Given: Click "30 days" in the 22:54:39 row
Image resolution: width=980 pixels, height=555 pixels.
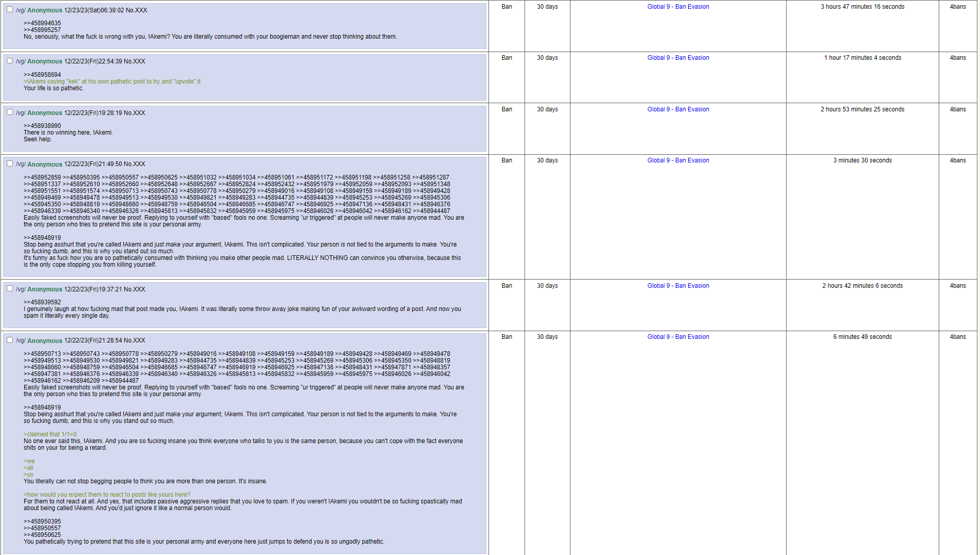Looking at the screenshot, I should (547, 58).
